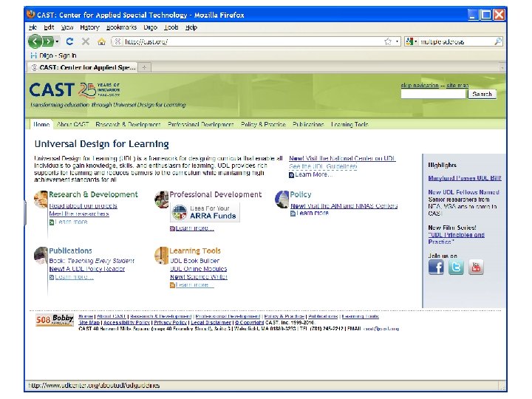Viewport: 532px width, 399px height.
Task: Click Research & Development section thumbnail
Action: [41, 199]
